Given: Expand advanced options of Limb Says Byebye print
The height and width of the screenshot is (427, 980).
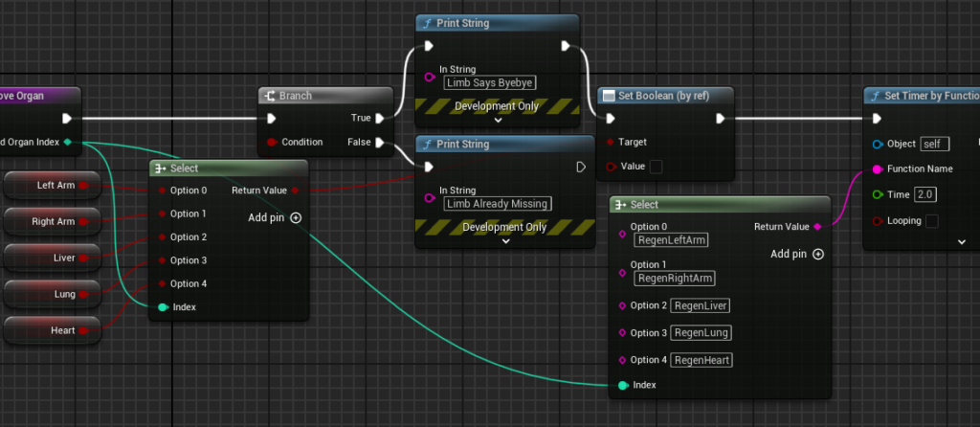Looking at the screenshot, I should click(x=498, y=121).
